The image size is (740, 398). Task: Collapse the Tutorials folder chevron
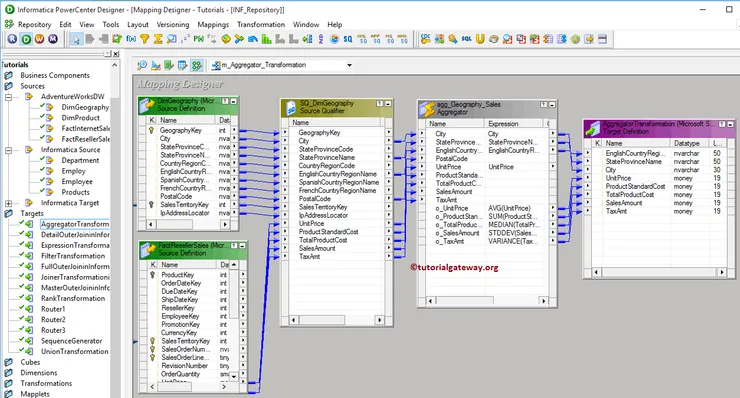click(115, 65)
